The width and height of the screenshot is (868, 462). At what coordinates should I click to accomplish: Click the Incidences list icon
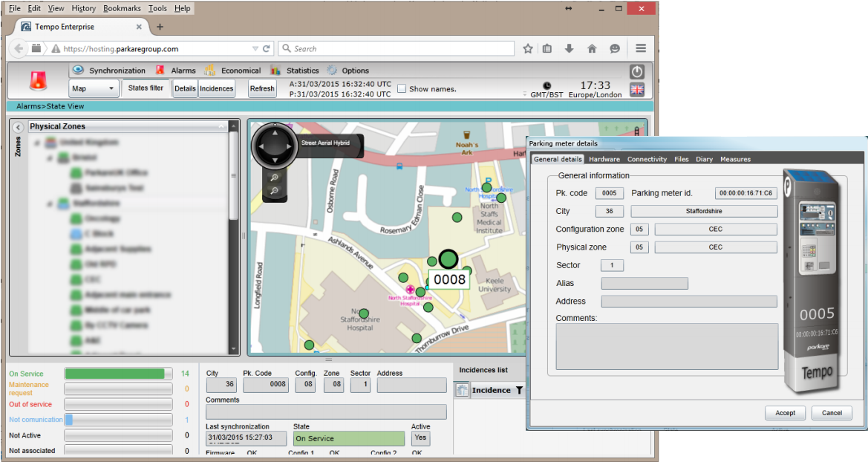[462, 390]
